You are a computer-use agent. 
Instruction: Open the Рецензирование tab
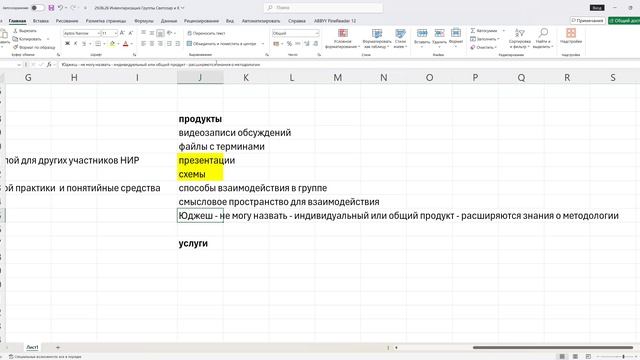click(201, 21)
